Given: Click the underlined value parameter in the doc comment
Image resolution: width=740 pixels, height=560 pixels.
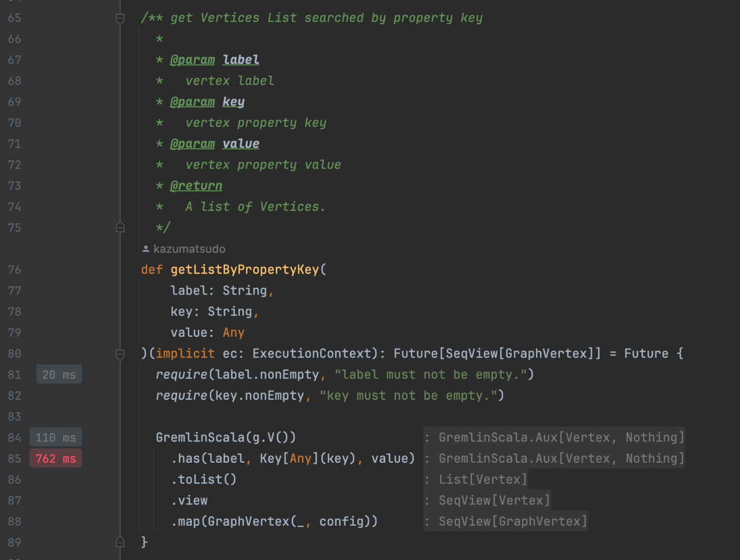Looking at the screenshot, I should click(241, 144).
